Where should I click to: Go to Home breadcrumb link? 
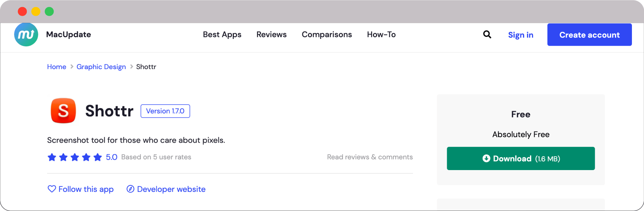pos(57,67)
